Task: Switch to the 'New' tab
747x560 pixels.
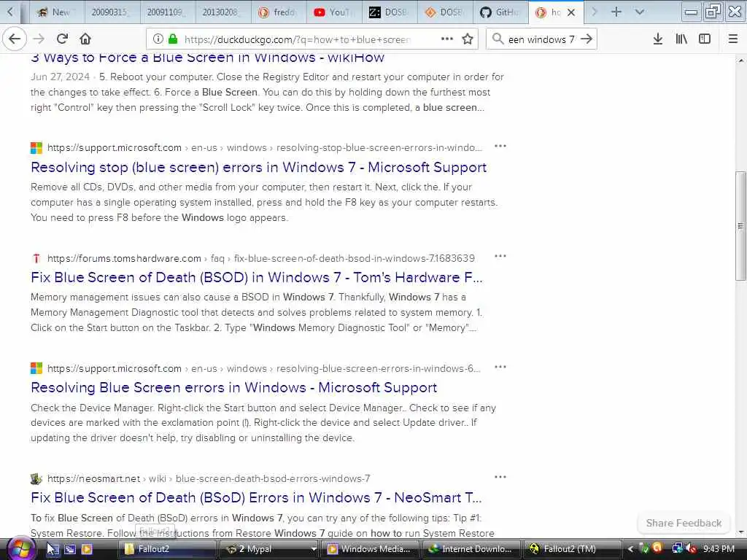Action: [x=57, y=12]
